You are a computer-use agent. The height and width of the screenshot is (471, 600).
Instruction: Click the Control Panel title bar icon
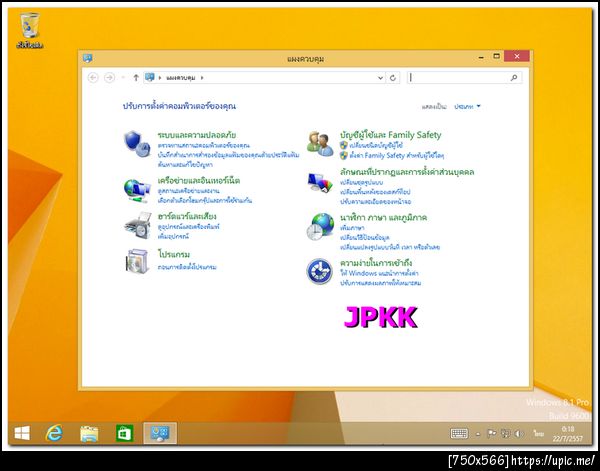pos(88,58)
